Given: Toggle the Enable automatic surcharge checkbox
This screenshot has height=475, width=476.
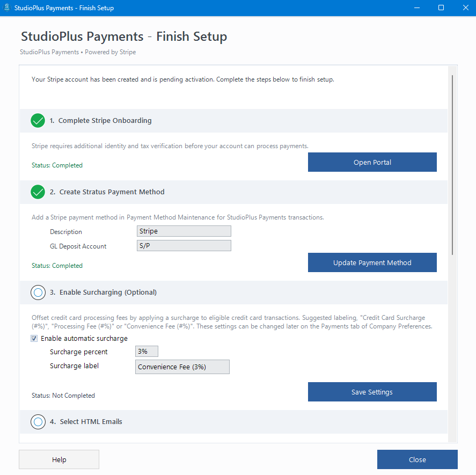Looking at the screenshot, I should (x=34, y=339).
